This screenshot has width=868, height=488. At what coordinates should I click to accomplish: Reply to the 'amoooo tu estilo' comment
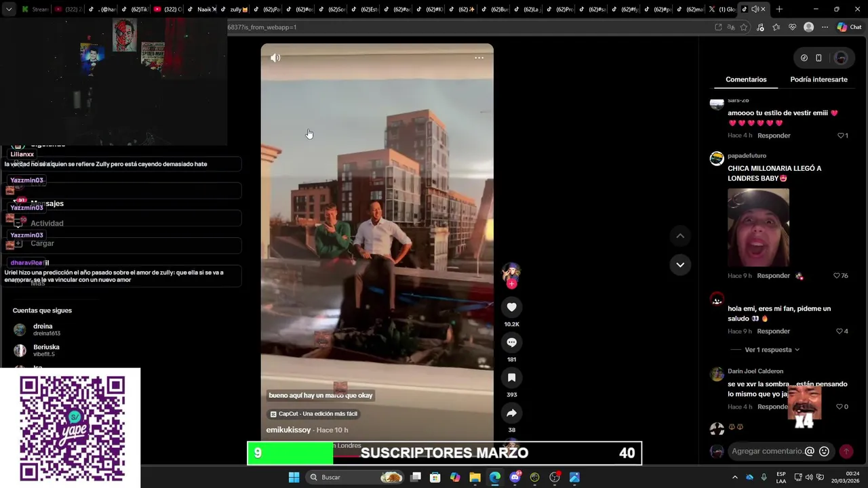(774, 136)
